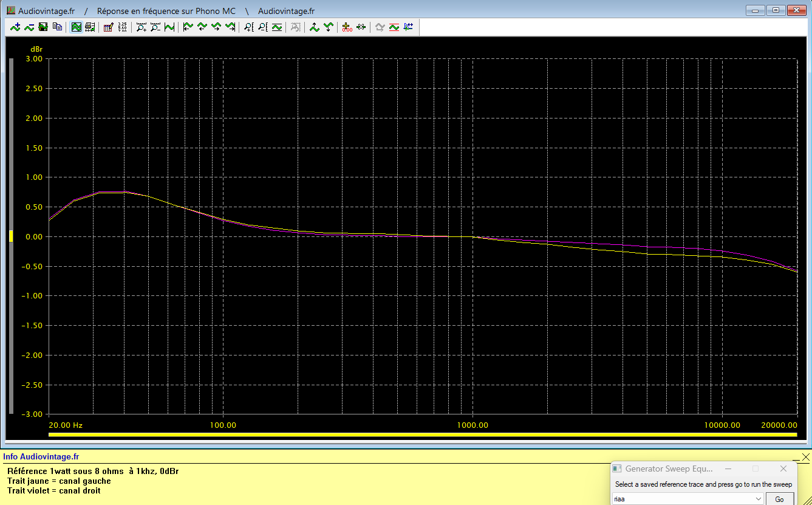Click the 'Trait jaune = canal gauche' line
The height and width of the screenshot is (505, 812).
click(59, 481)
